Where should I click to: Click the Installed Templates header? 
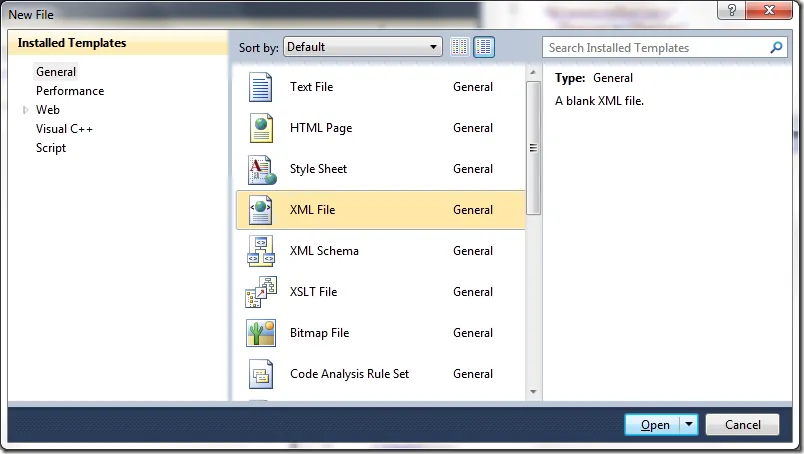pos(72,43)
